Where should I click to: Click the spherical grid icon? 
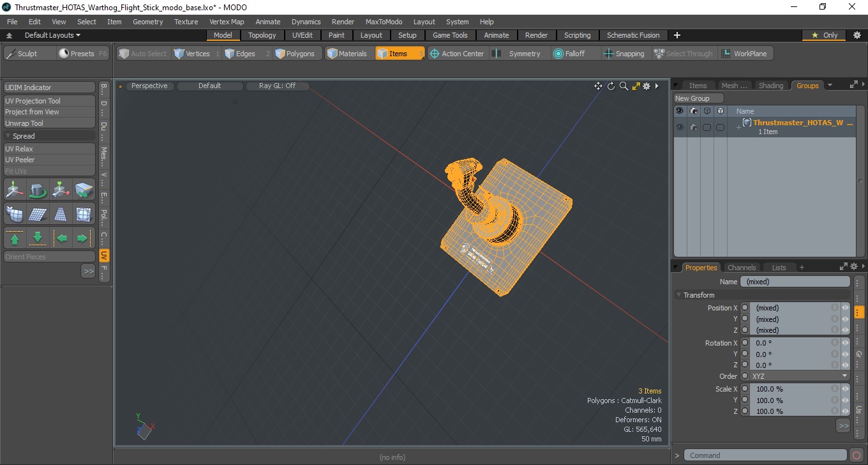(x=84, y=214)
